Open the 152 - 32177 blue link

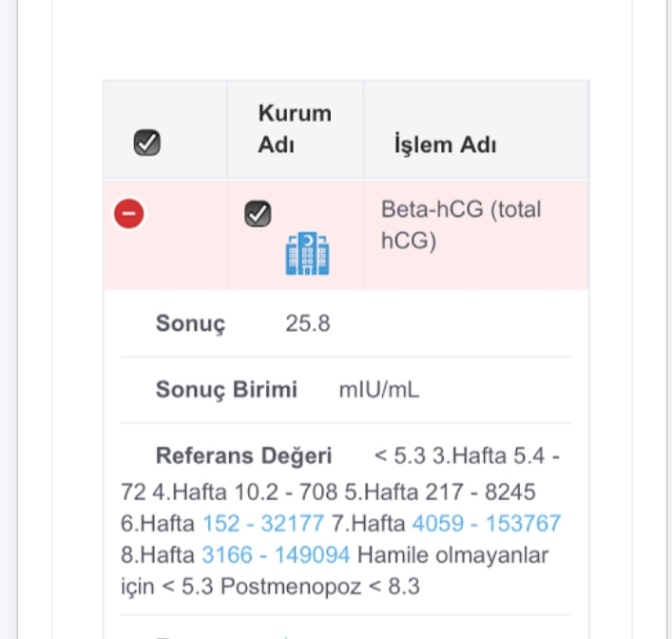pos(263,524)
